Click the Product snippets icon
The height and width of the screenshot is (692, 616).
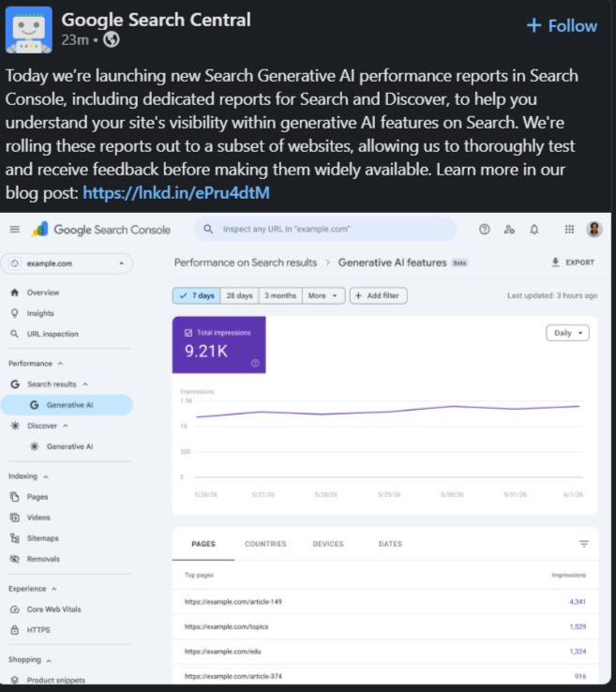click(x=15, y=680)
